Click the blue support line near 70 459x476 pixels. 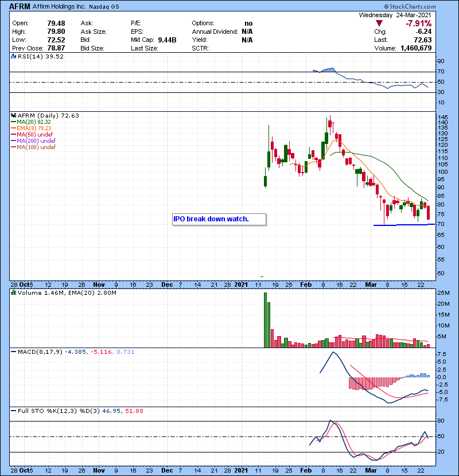pyautogui.click(x=404, y=225)
